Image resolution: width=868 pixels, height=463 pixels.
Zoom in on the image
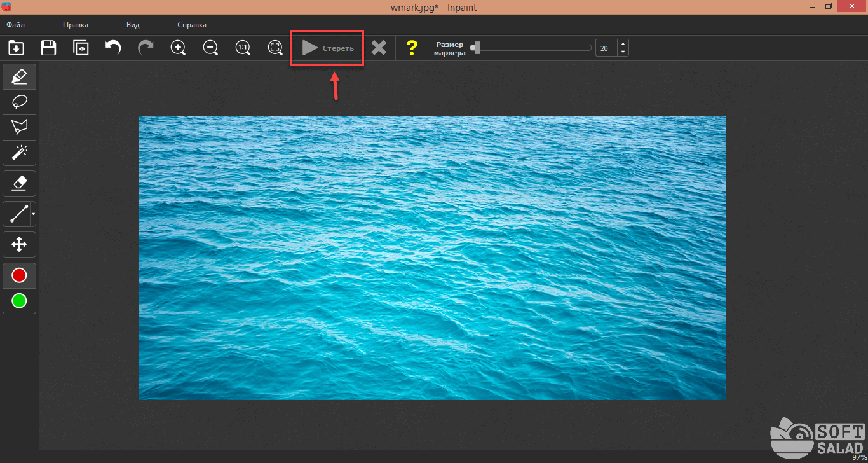(179, 48)
